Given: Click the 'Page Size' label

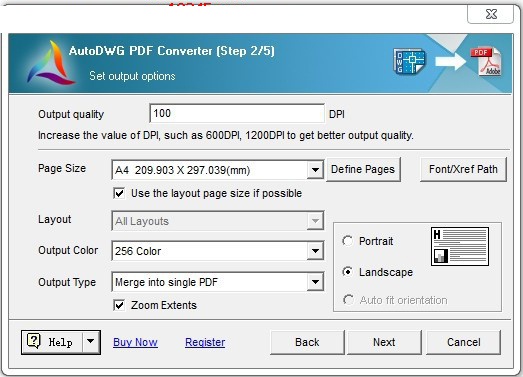Looking at the screenshot, I should coord(62,168).
